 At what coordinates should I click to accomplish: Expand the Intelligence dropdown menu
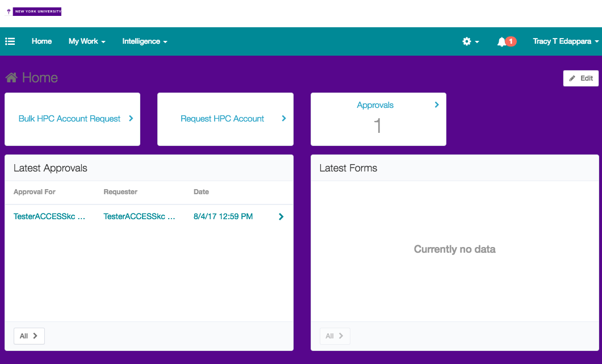pos(144,41)
